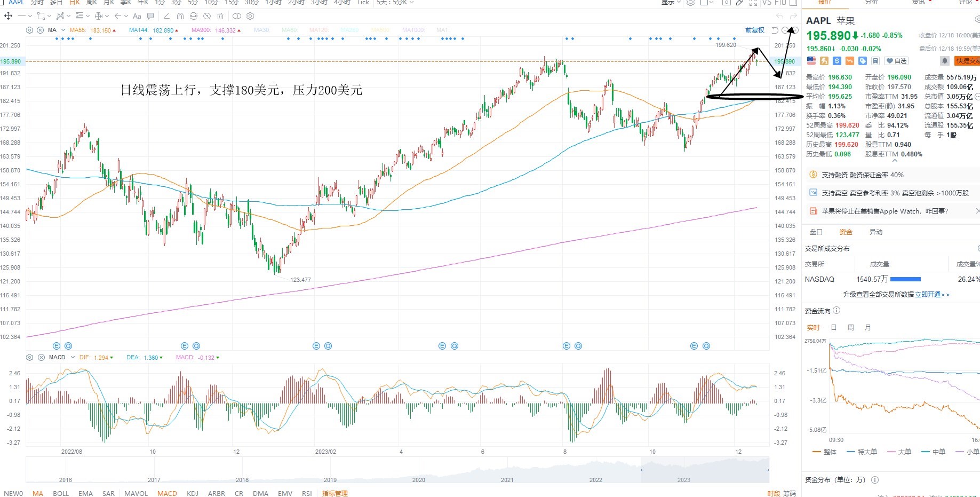Click the move/crosshair cursor tool
The image size is (980, 497).
(x=9, y=16)
